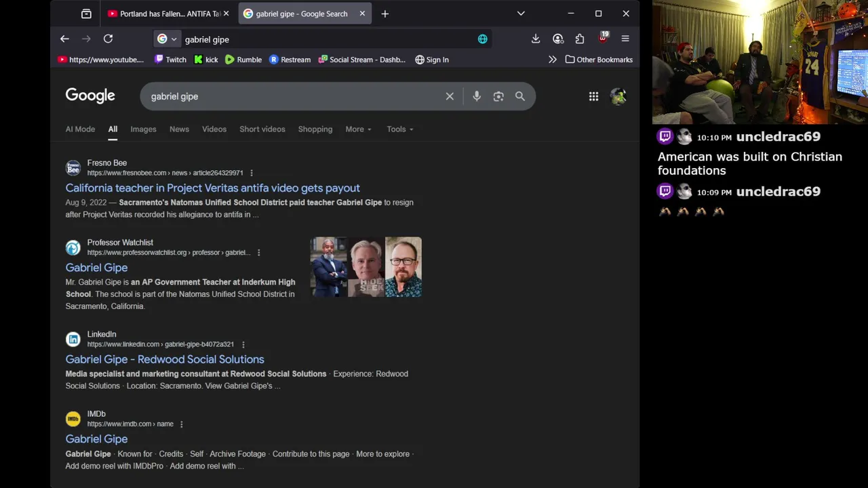The image size is (868, 488).
Task: Open the Rumble bookmark
Action: [243, 60]
